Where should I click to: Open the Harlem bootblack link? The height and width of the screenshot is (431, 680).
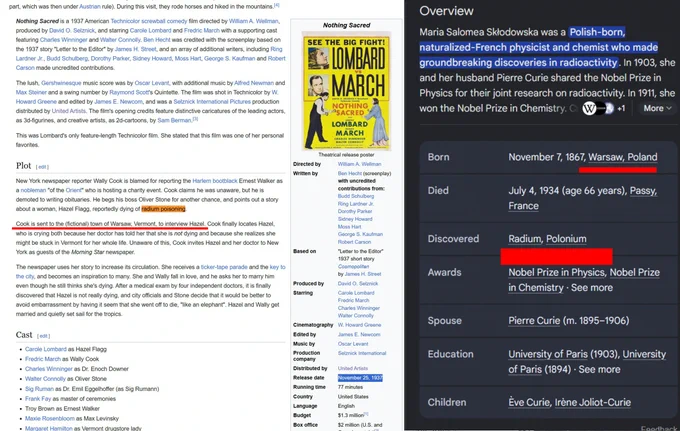[x=215, y=181]
